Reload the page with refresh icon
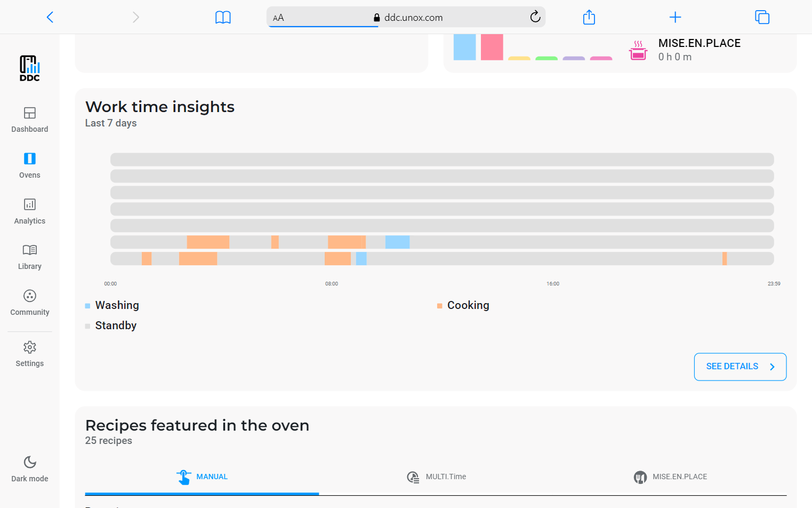Image resolution: width=812 pixels, height=508 pixels. tap(535, 17)
